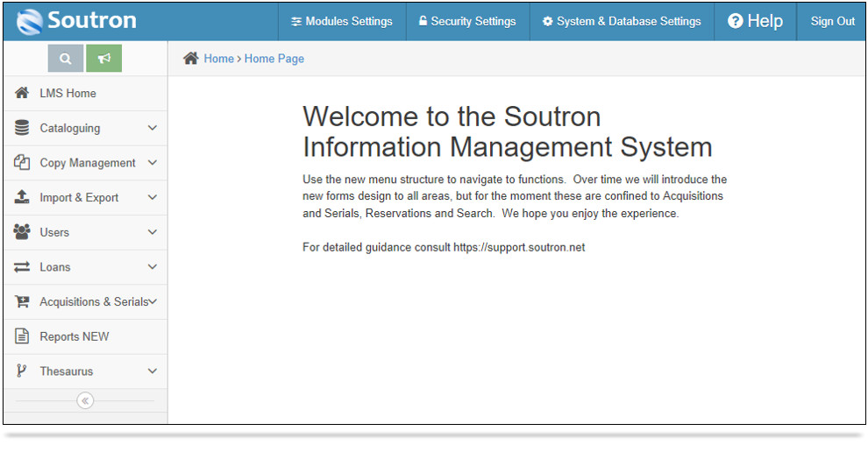Click the Reports NEW document icon

pos(22,336)
